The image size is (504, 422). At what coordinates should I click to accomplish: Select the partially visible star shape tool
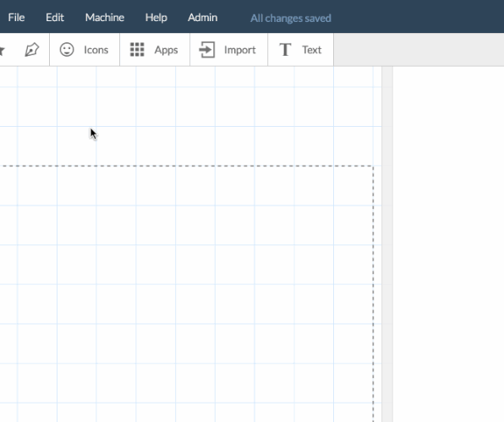click(2, 51)
